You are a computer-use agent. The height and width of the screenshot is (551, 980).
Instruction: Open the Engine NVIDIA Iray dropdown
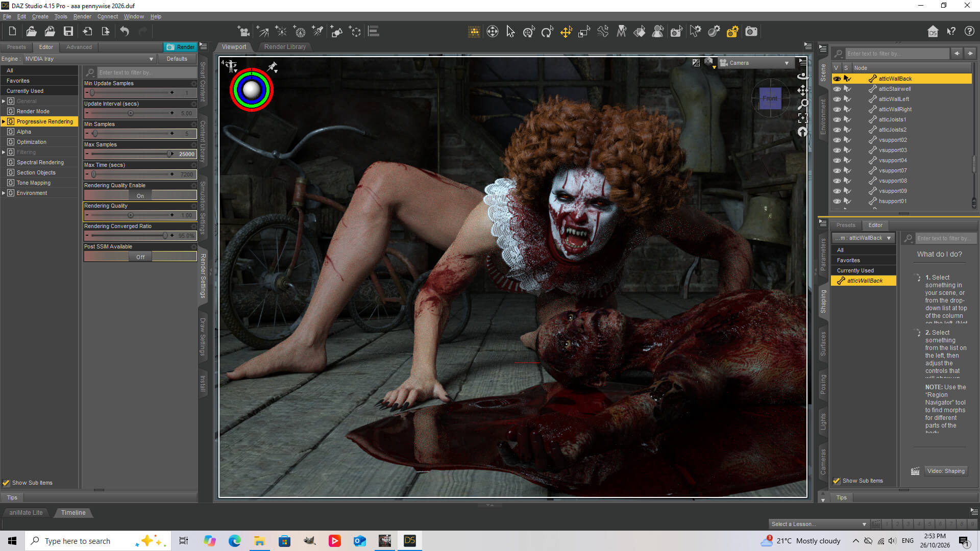coord(90,59)
